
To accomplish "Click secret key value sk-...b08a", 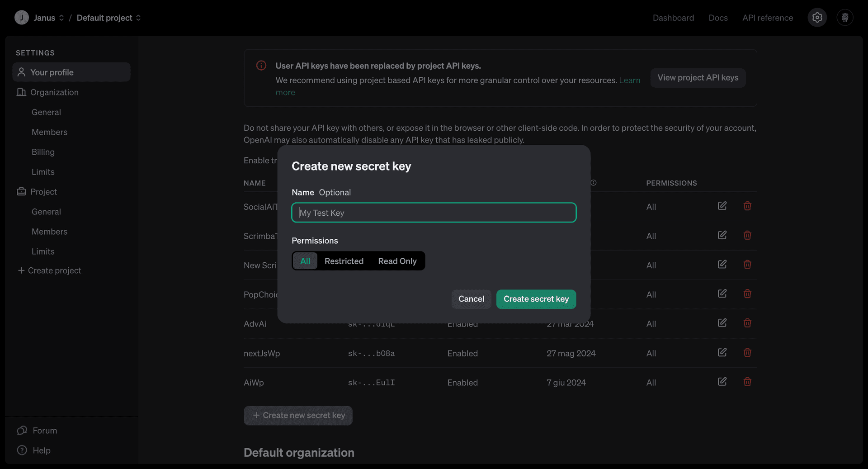I will click(371, 353).
